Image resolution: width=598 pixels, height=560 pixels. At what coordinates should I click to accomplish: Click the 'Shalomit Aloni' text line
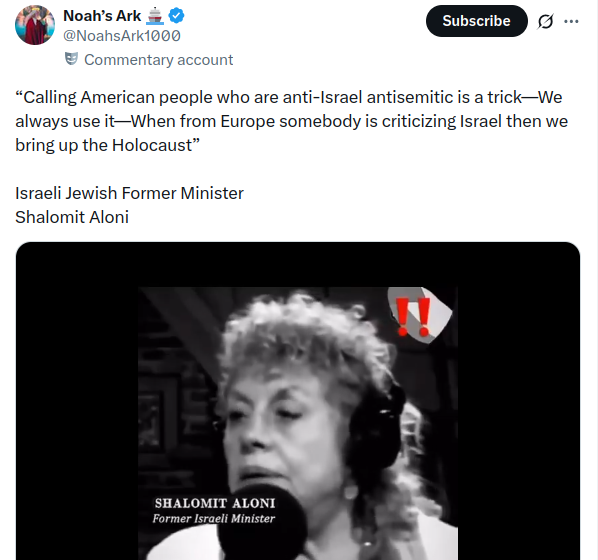[72, 217]
